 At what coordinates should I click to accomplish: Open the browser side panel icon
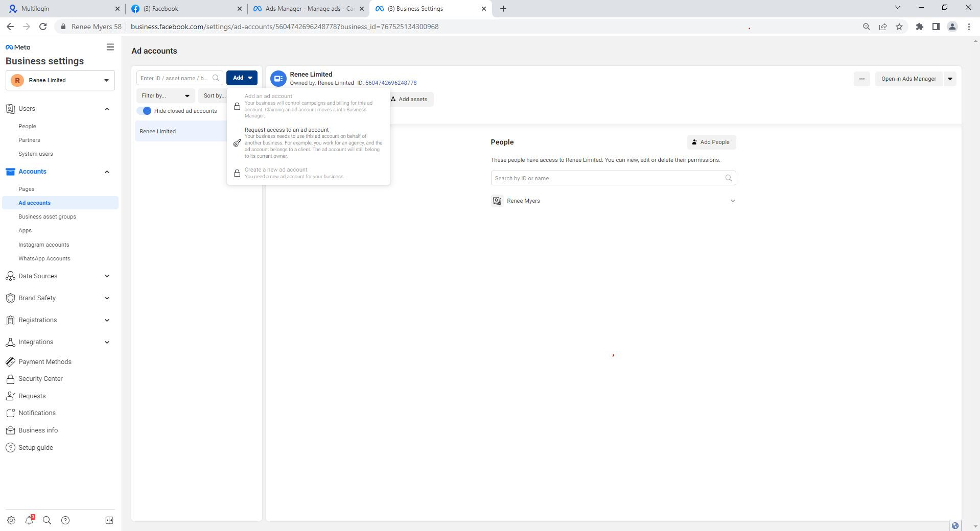(936, 27)
